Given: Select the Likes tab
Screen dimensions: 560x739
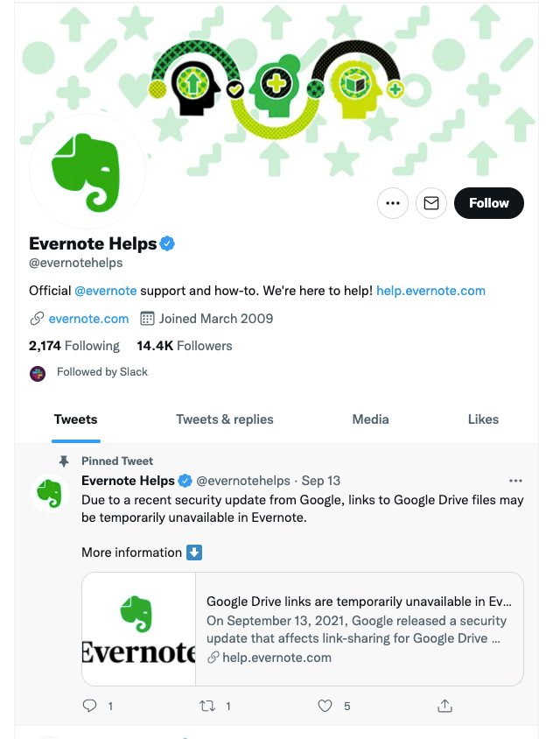Looking at the screenshot, I should pyautogui.click(x=483, y=419).
